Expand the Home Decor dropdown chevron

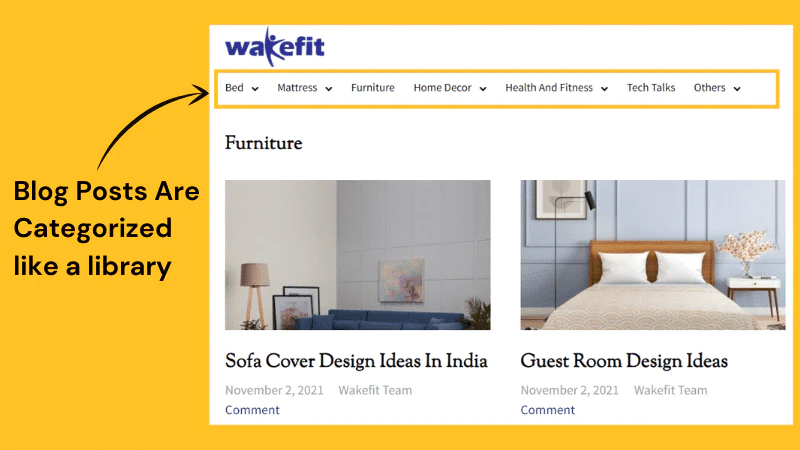(x=483, y=89)
